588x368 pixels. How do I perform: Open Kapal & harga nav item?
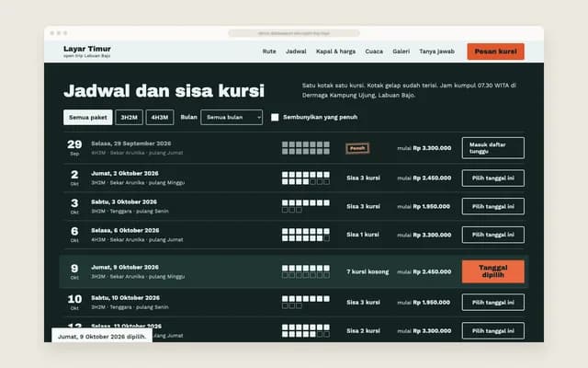point(335,52)
